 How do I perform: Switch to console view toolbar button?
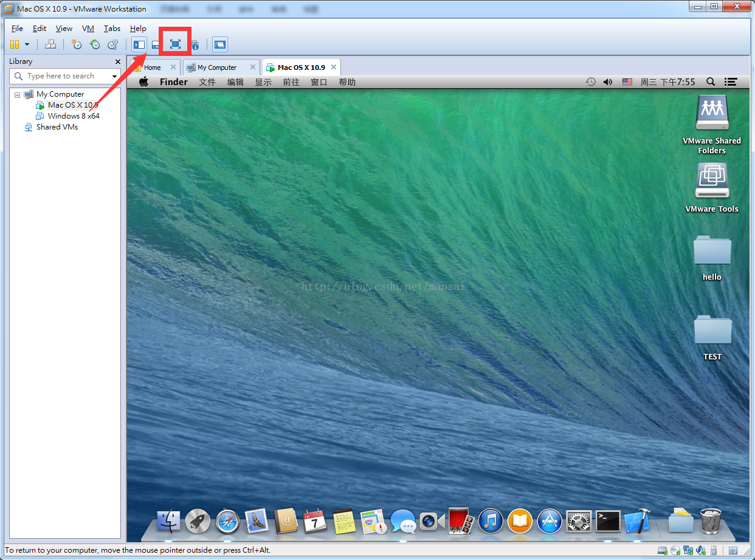pyautogui.click(x=219, y=44)
